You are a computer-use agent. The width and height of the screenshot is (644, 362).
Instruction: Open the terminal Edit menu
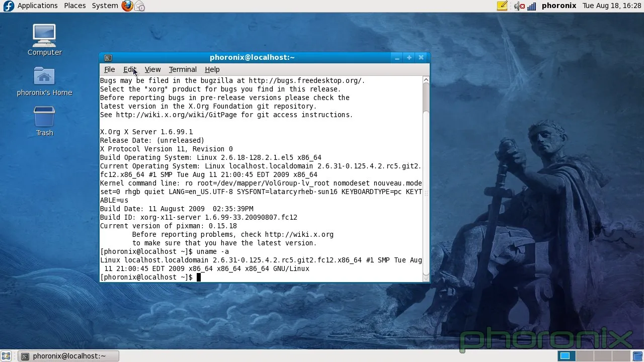[130, 69]
